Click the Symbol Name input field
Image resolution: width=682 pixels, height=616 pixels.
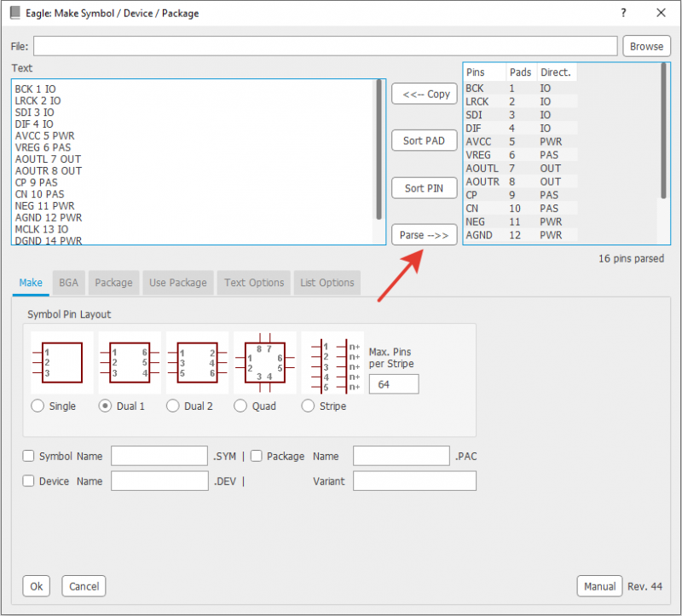tap(159, 456)
